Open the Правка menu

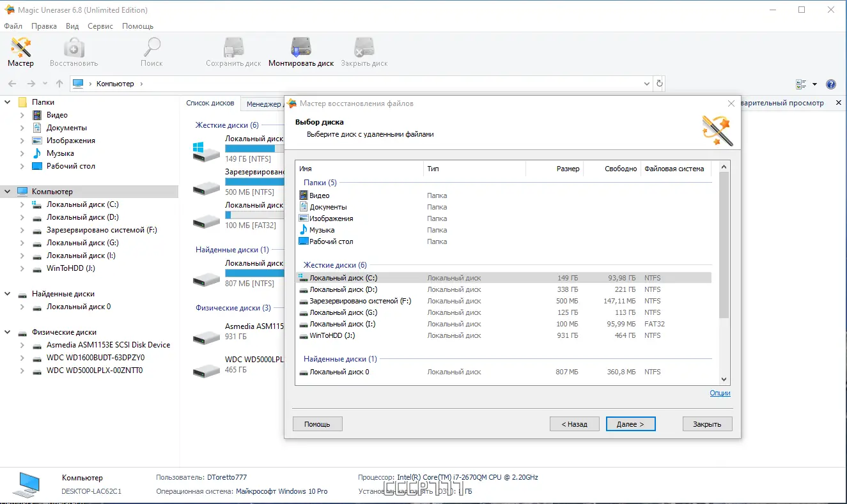click(44, 26)
